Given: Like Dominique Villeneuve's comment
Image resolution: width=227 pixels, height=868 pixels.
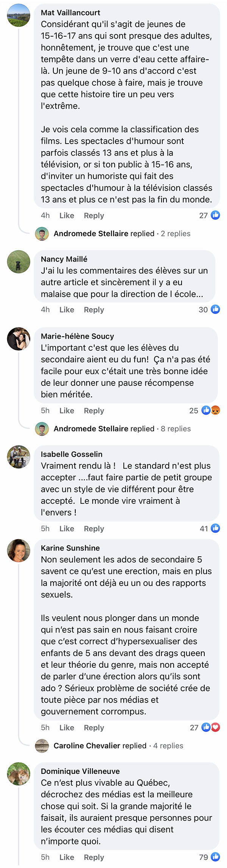Looking at the screenshot, I should (x=67, y=857).
